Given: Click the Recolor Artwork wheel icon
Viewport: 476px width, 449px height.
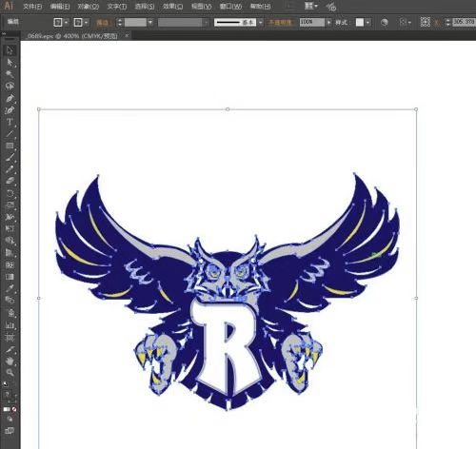Looking at the screenshot, I should click(385, 23).
